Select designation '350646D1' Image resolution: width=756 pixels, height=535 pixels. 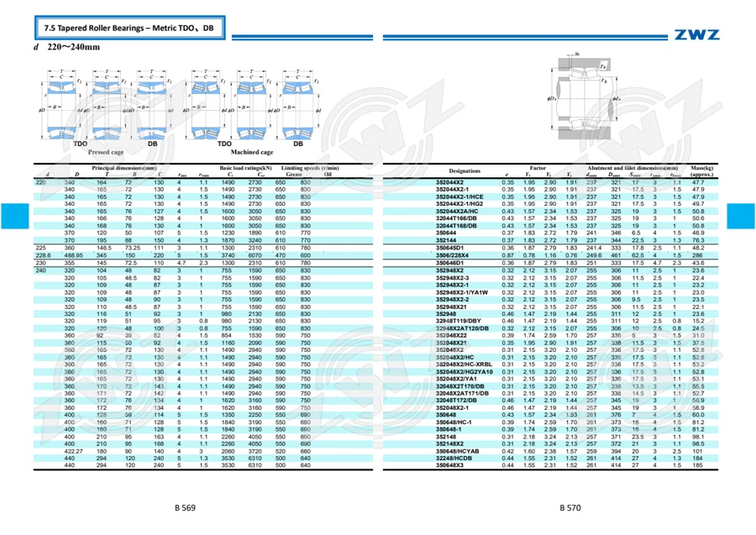449,263
